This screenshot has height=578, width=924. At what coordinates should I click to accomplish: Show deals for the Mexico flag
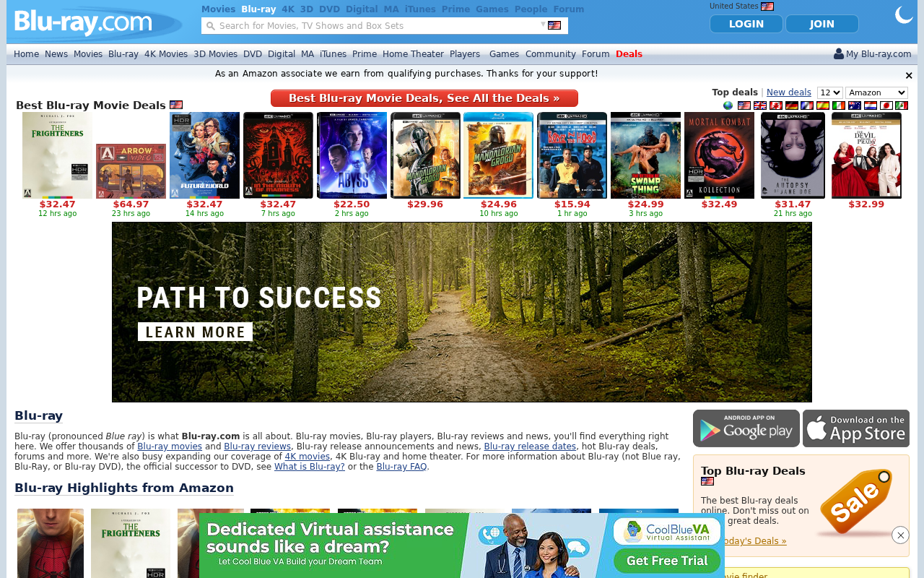point(902,105)
